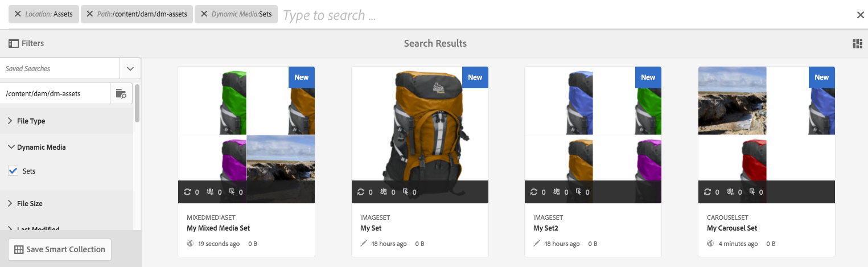Image resolution: width=868 pixels, height=267 pixels.
Task: Click impressions icon on My Set2 card
Action: (x=558, y=192)
